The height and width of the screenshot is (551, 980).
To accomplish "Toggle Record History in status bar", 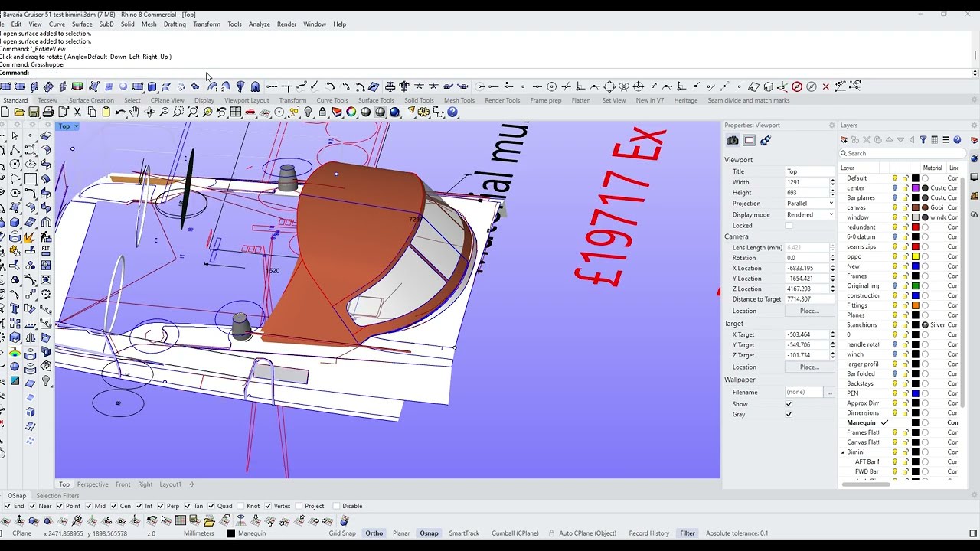I will click(649, 533).
